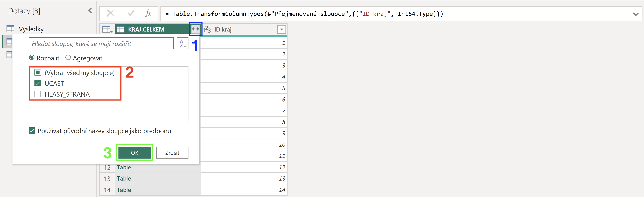Screen dimensions: 644x197
Task: Cancel formula edit with the X icon
Action: [x=110, y=13]
